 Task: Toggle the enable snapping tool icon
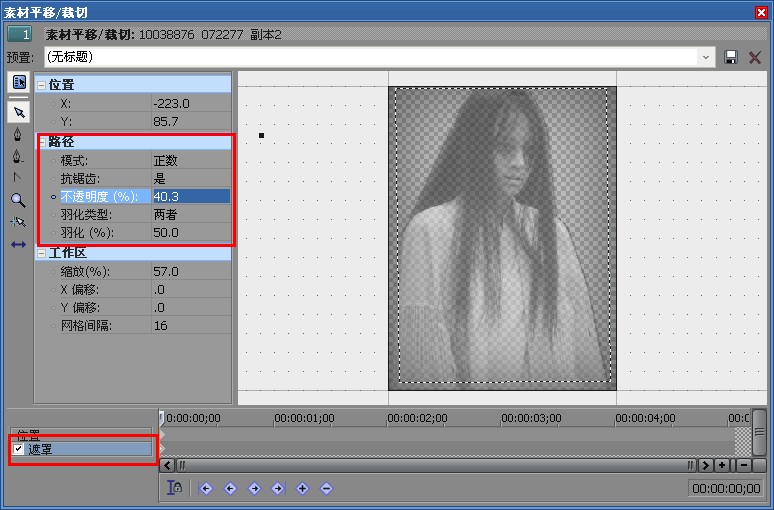point(18,222)
